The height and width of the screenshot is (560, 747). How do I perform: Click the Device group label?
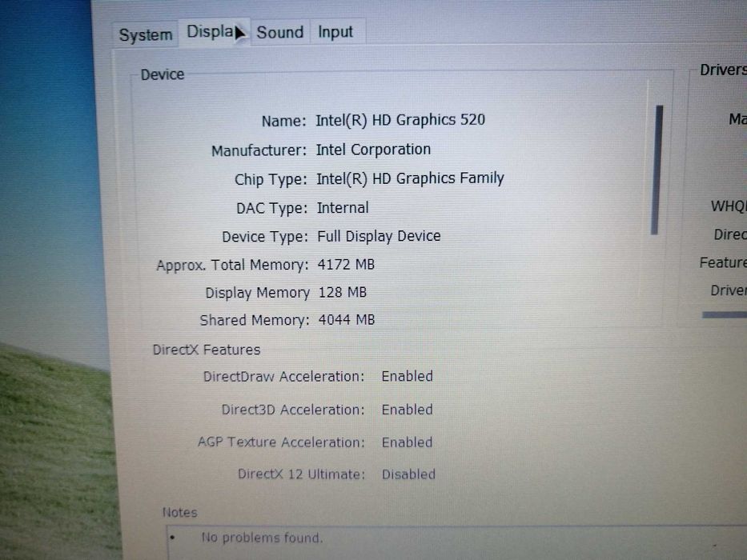click(163, 74)
